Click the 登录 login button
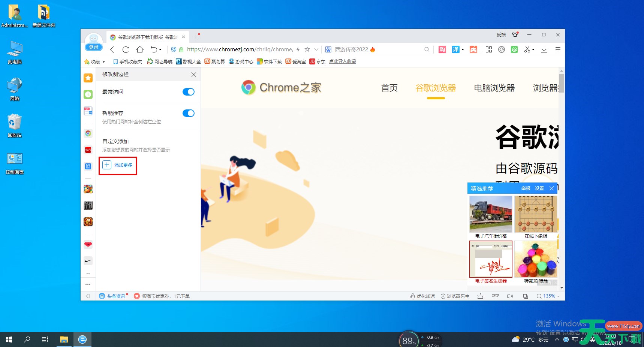This screenshot has width=644, height=347. [x=94, y=47]
